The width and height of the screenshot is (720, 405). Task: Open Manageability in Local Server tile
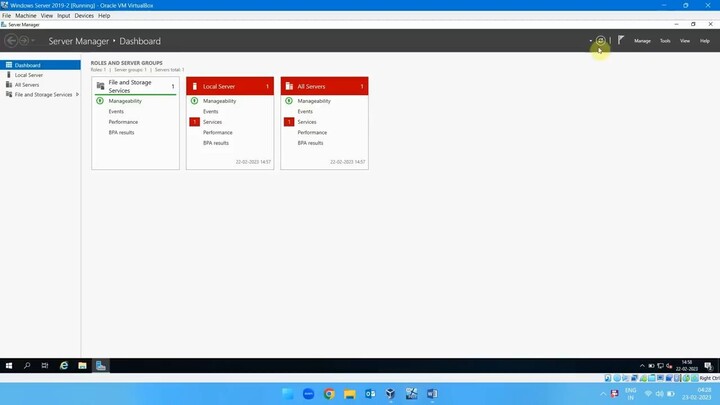219,101
